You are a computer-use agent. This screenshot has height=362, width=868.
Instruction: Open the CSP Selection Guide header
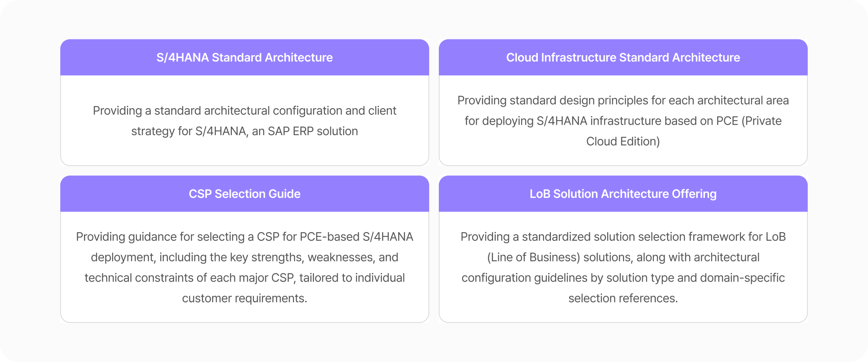point(244,194)
